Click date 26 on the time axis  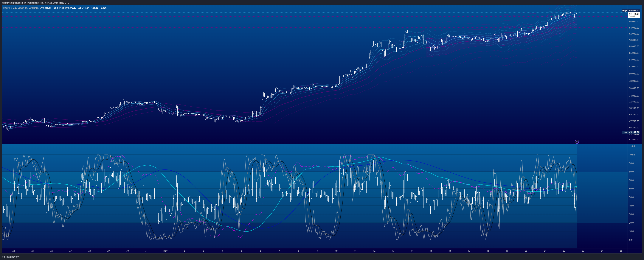(x=52, y=251)
